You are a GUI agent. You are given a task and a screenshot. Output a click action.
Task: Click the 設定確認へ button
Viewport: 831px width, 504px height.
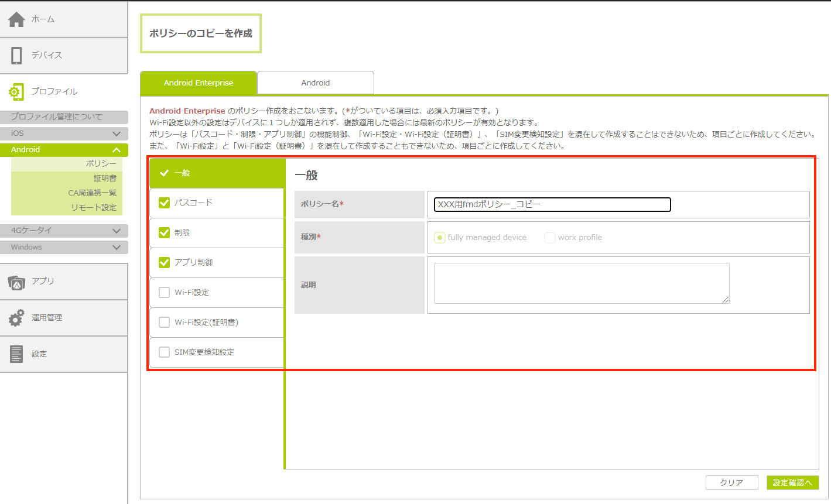click(792, 483)
